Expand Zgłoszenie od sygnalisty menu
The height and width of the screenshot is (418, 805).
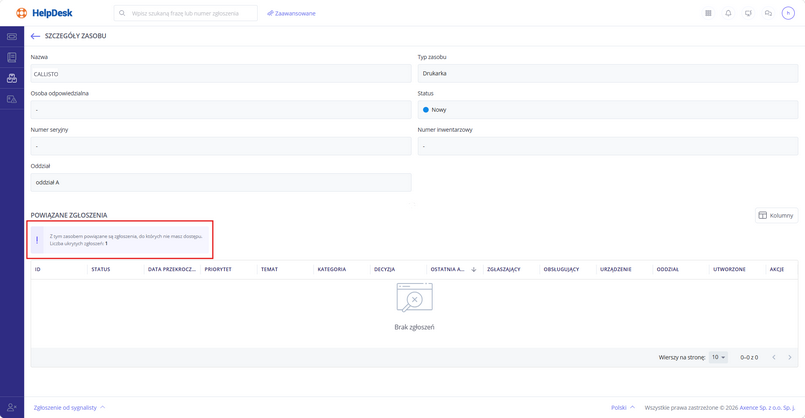(69, 408)
